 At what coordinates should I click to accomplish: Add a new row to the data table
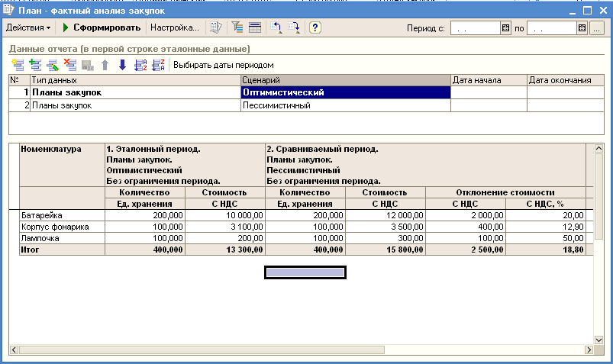[x=18, y=65]
